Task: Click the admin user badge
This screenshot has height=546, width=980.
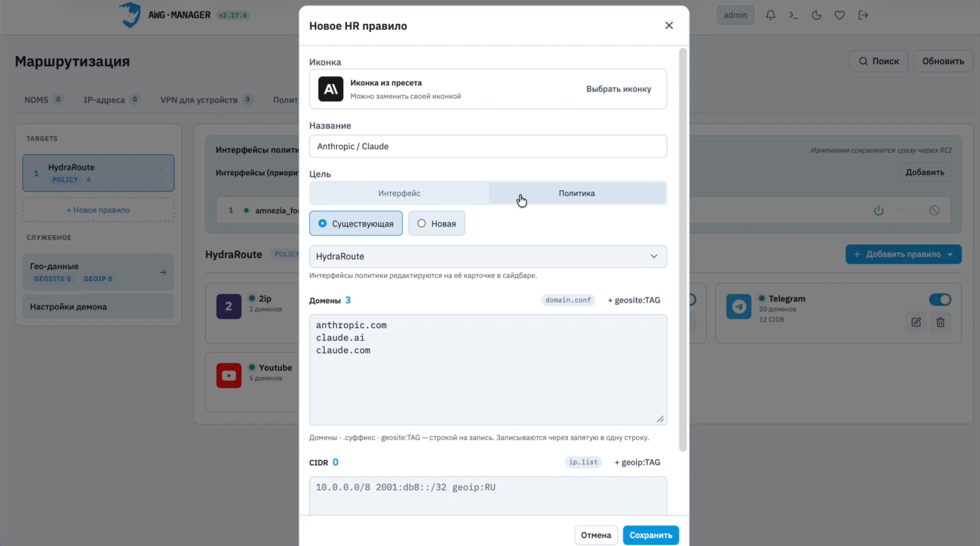Action: tap(735, 15)
